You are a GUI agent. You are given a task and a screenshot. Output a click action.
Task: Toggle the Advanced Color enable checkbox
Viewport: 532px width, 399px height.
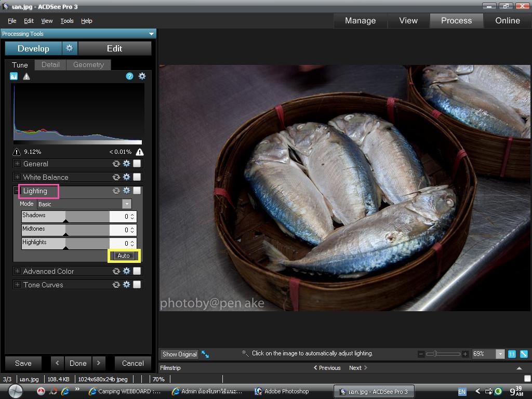[x=137, y=271]
